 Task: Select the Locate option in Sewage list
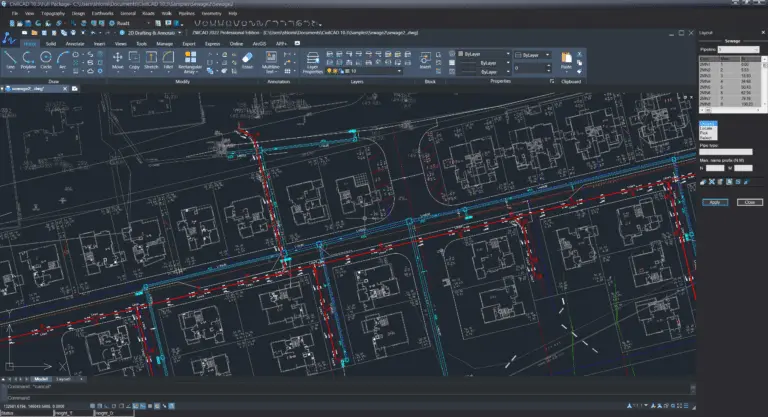coord(707,128)
